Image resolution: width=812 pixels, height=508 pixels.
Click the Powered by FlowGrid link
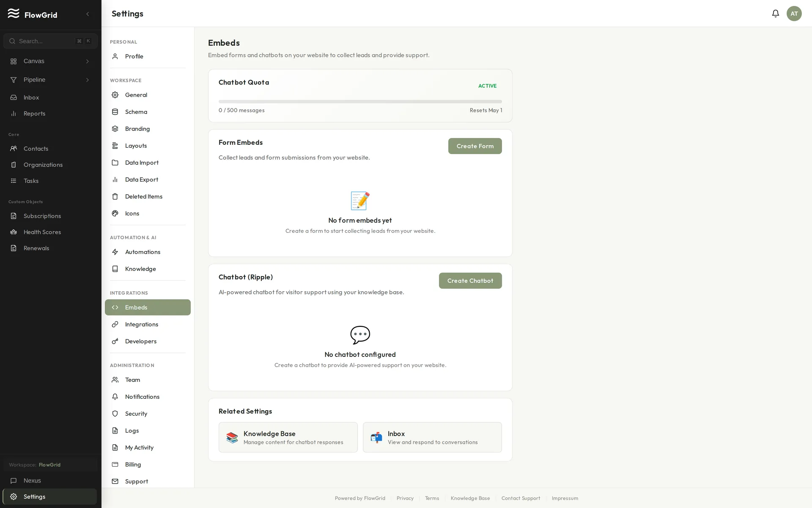[360, 498]
